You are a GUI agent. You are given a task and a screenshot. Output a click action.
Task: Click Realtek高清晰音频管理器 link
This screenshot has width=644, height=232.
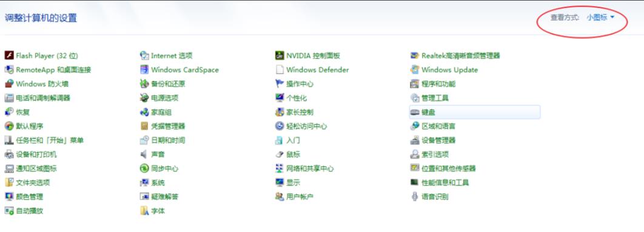(x=461, y=55)
